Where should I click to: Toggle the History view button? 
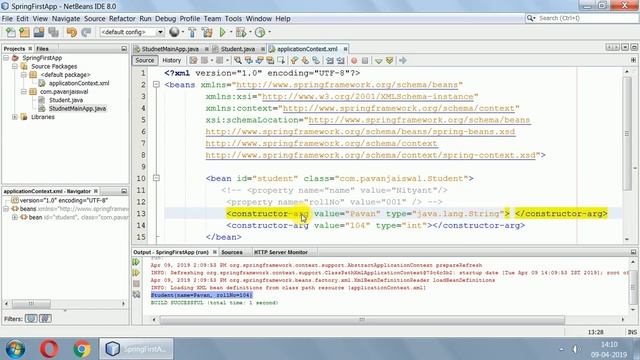click(171, 60)
